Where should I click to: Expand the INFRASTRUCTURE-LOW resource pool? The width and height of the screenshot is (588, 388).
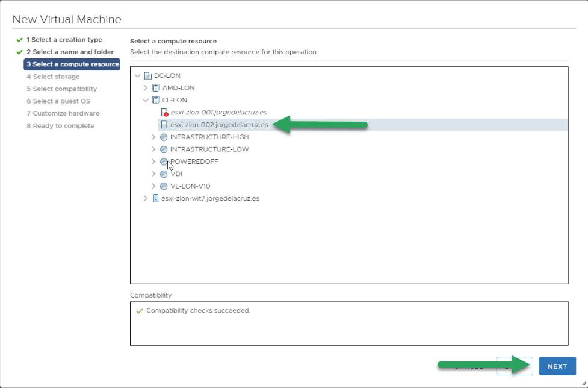[153, 149]
